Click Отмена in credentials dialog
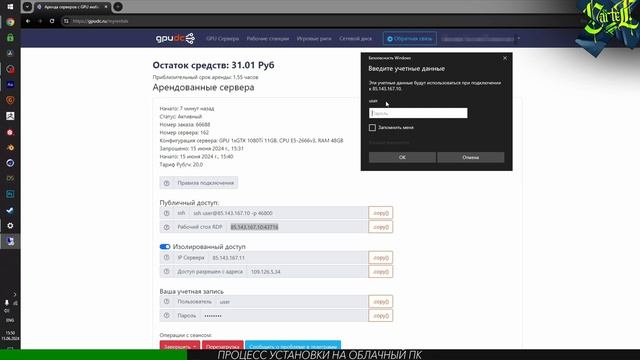The width and height of the screenshot is (640, 360). pos(471,157)
